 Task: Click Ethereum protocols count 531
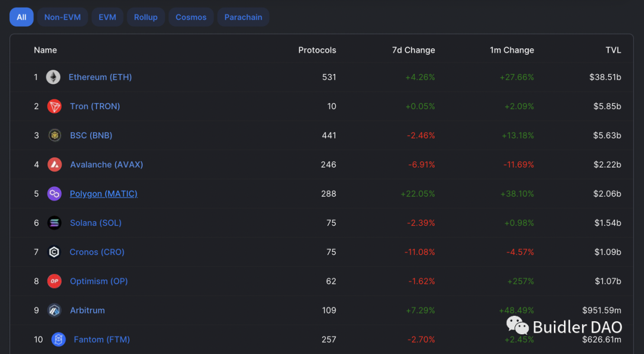pyautogui.click(x=329, y=77)
